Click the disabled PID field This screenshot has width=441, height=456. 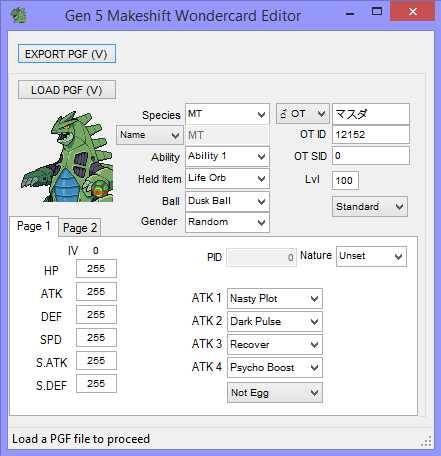point(261,257)
